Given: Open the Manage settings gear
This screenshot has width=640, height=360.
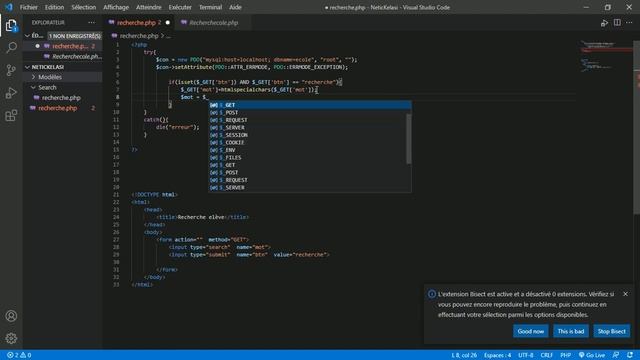Looking at the screenshot, I should click(x=11, y=338).
